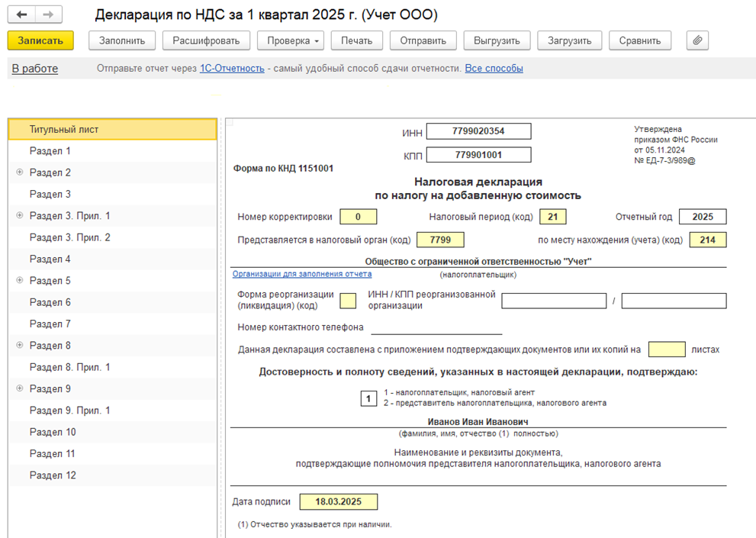
Task: Open the Проверка dropdown menu
Action: pyautogui.click(x=291, y=40)
